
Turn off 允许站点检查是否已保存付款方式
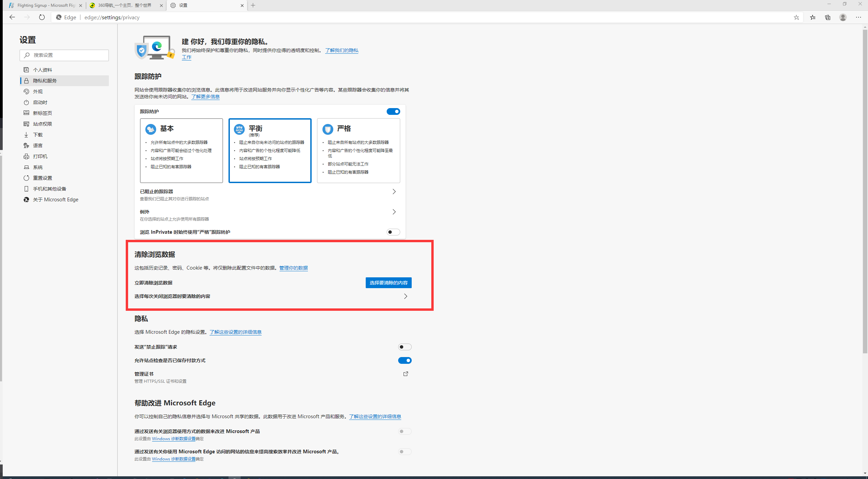point(405,360)
